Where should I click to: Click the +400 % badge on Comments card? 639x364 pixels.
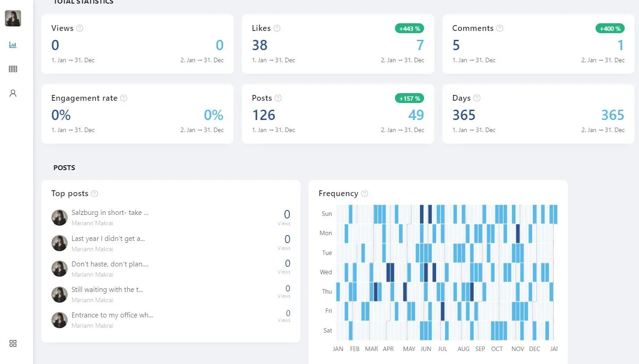[610, 29]
